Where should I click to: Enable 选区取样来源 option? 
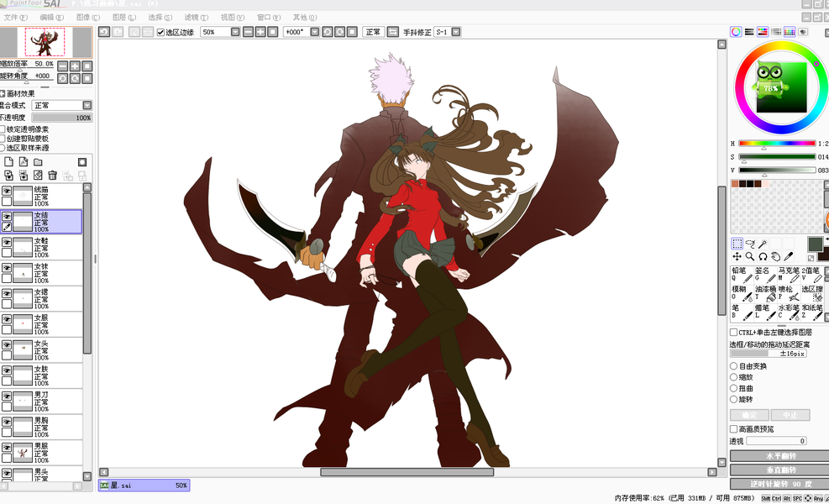pyautogui.click(x=3, y=148)
